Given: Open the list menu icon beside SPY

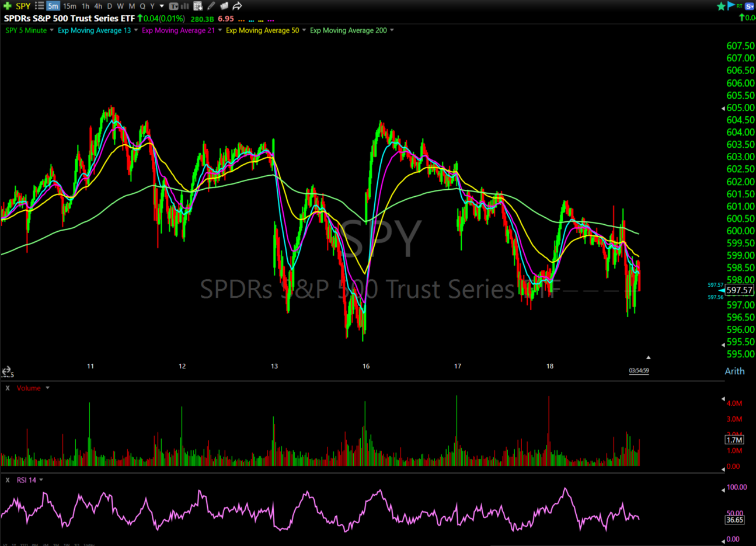Looking at the screenshot, I should tap(40, 6).
